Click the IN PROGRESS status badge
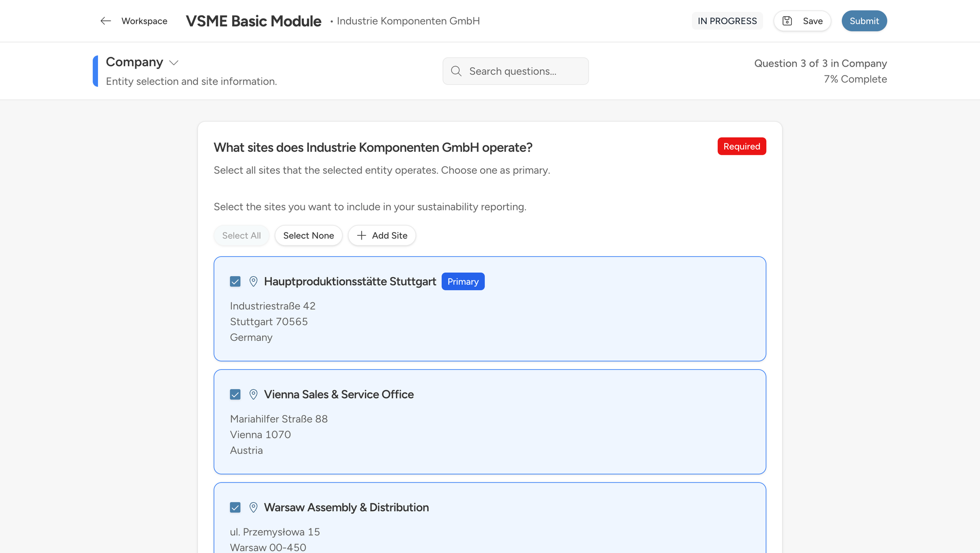980x553 pixels. click(727, 21)
